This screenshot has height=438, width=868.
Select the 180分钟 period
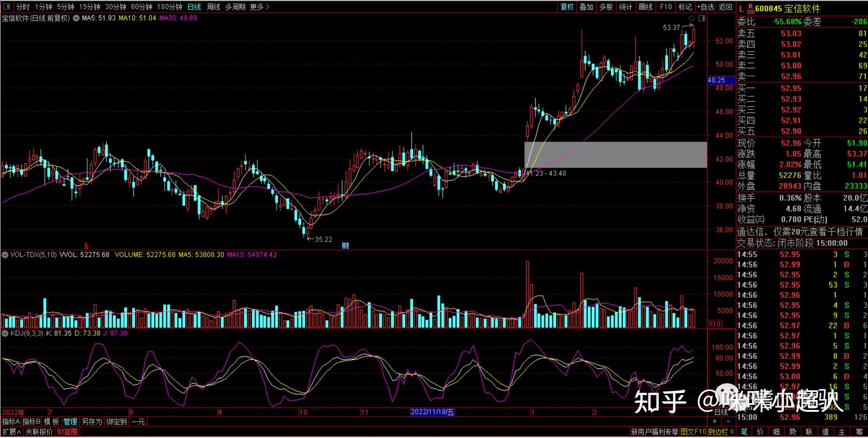170,7
